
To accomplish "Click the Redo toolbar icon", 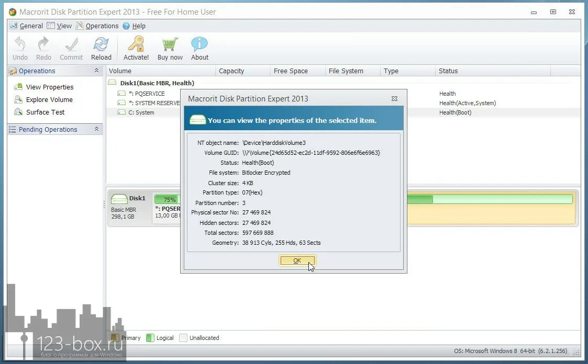I will click(x=43, y=44).
